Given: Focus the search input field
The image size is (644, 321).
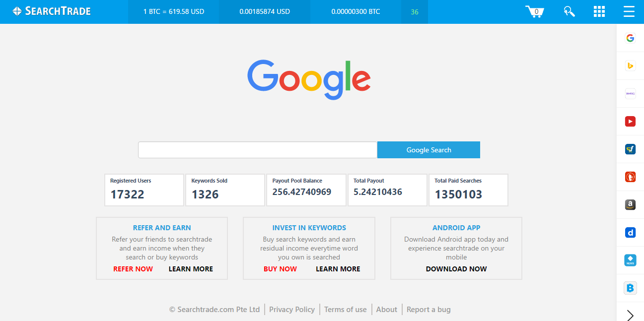Looking at the screenshot, I should pos(258,150).
